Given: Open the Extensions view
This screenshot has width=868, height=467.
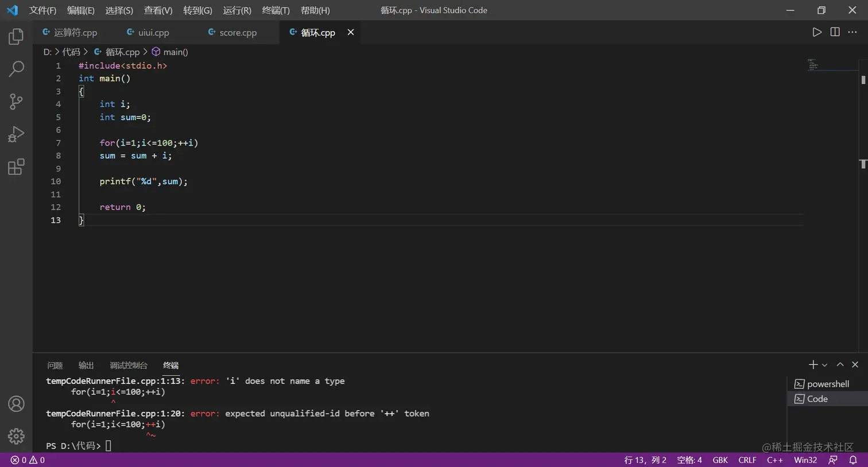Looking at the screenshot, I should pyautogui.click(x=15, y=166).
